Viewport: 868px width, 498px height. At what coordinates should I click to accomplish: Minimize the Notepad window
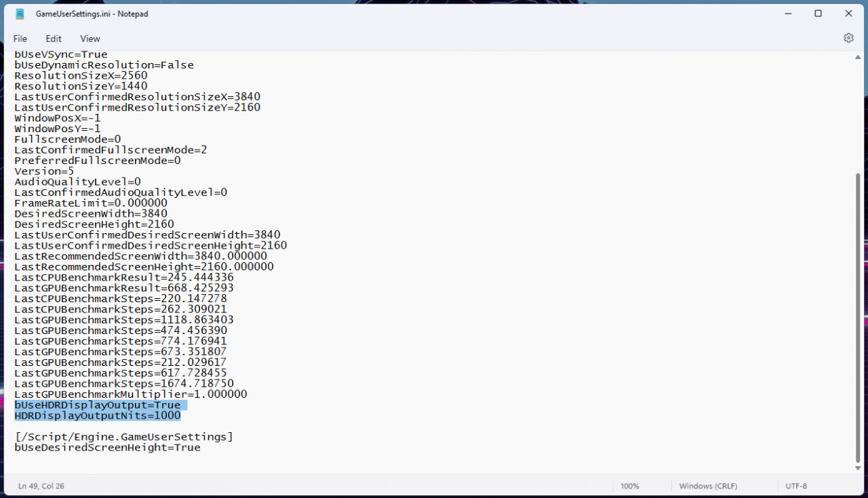coord(788,14)
